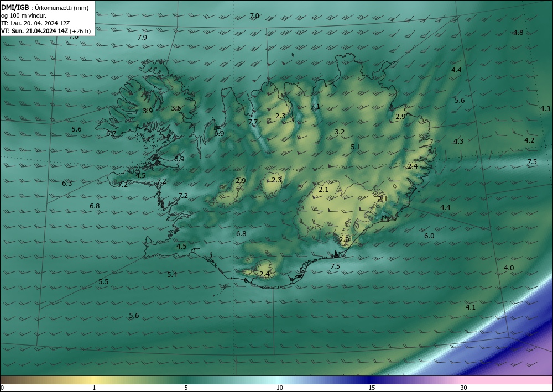
Task: Click the legend tick label '5'
Action: (186, 388)
